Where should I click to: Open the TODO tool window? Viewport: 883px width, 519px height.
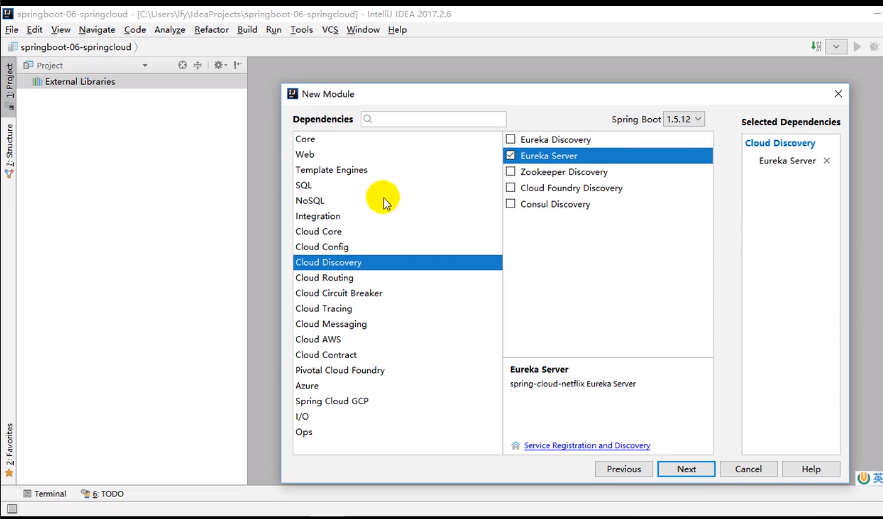(x=102, y=494)
